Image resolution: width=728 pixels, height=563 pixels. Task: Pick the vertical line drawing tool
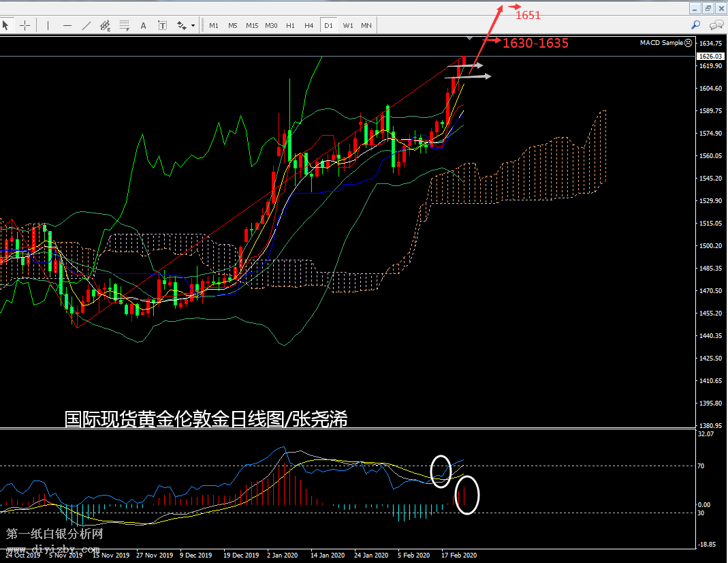coord(48,25)
